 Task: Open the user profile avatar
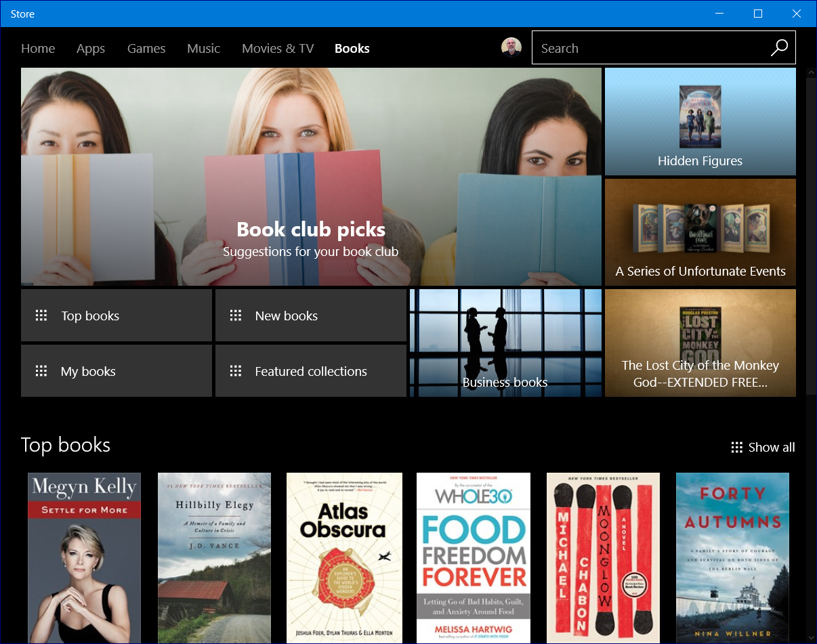pos(511,48)
